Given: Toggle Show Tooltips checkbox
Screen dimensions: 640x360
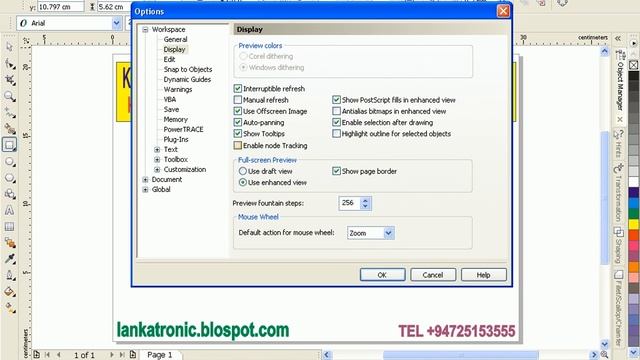Looking at the screenshot, I should 238,133.
